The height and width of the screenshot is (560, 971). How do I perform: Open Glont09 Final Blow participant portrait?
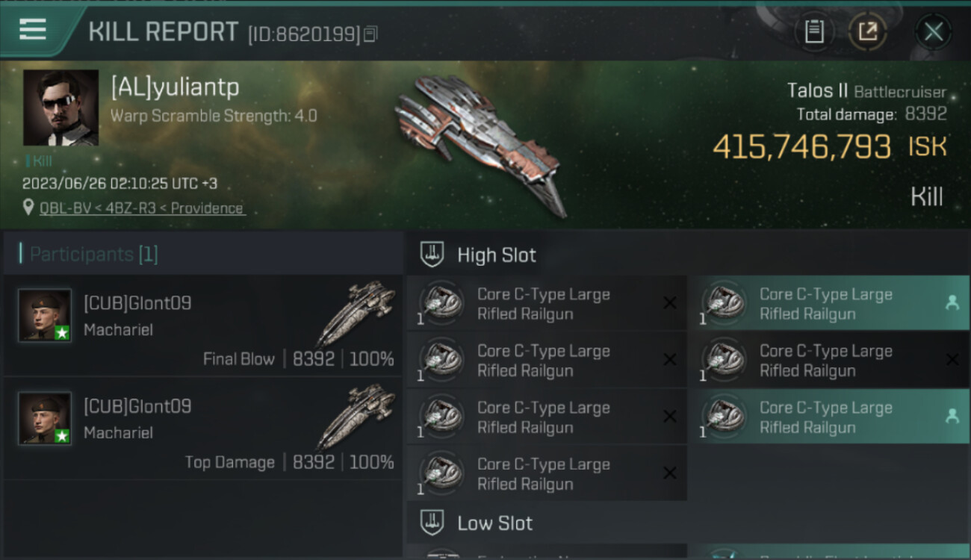[x=45, y=315]
